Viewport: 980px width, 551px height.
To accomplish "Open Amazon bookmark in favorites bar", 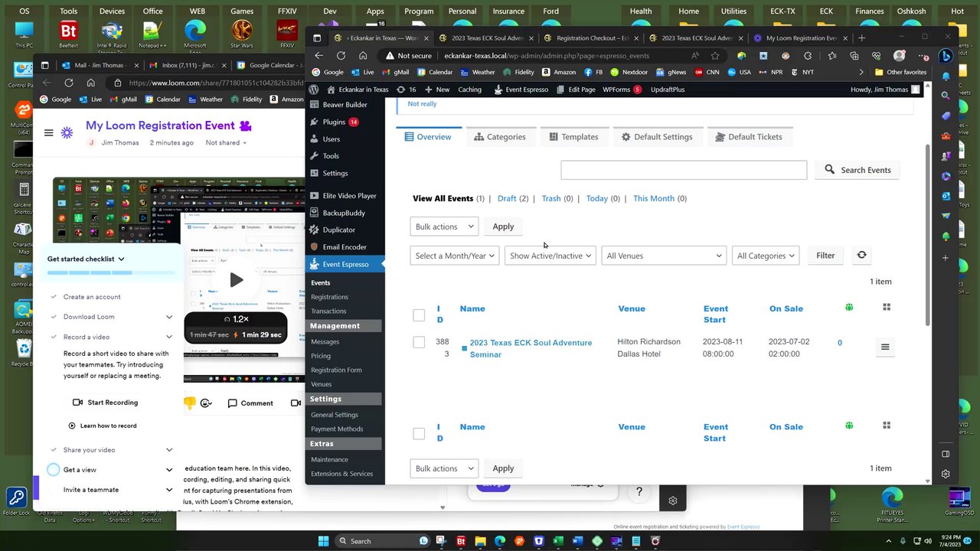I will tap(559, 72).
